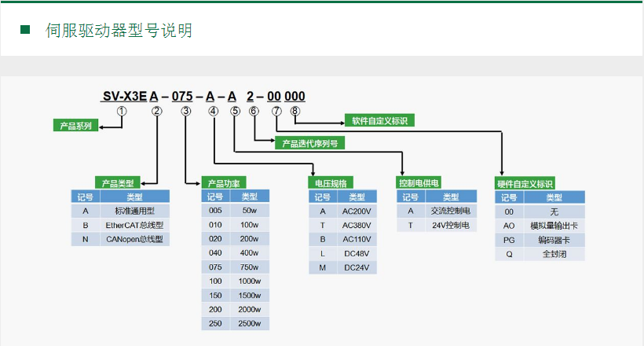Select the 750w cell
Screen dimensions: 644x346
tap(249, 267)
